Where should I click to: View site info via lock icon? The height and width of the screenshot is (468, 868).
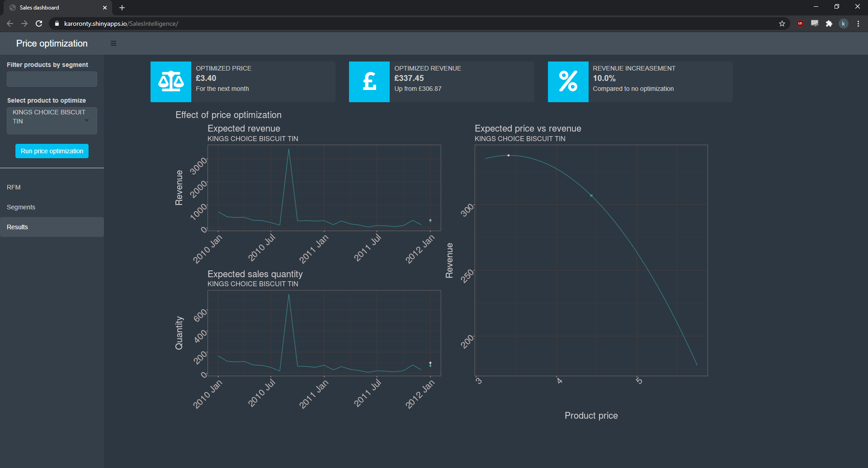pos(57,24)
